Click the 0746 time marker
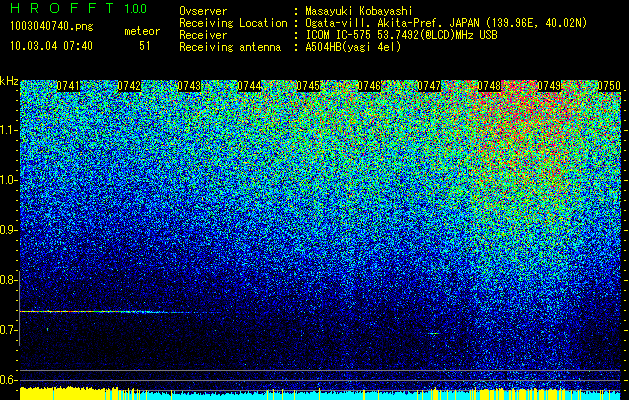 pos(369,86)
